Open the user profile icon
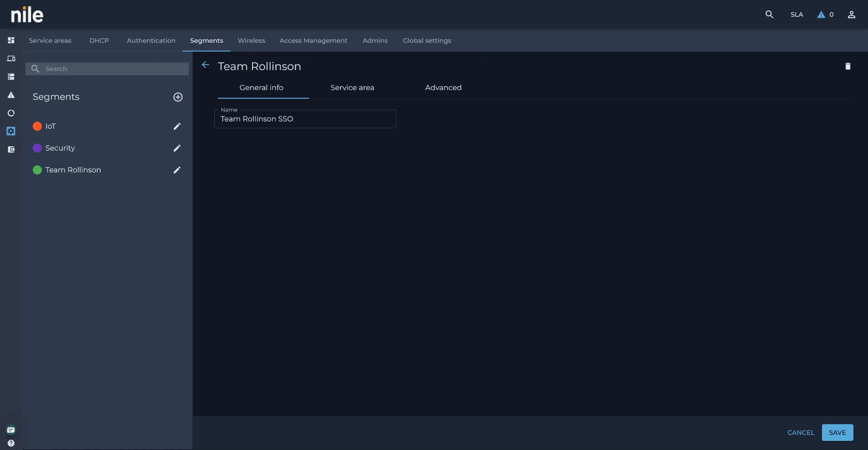 (852, 15)
